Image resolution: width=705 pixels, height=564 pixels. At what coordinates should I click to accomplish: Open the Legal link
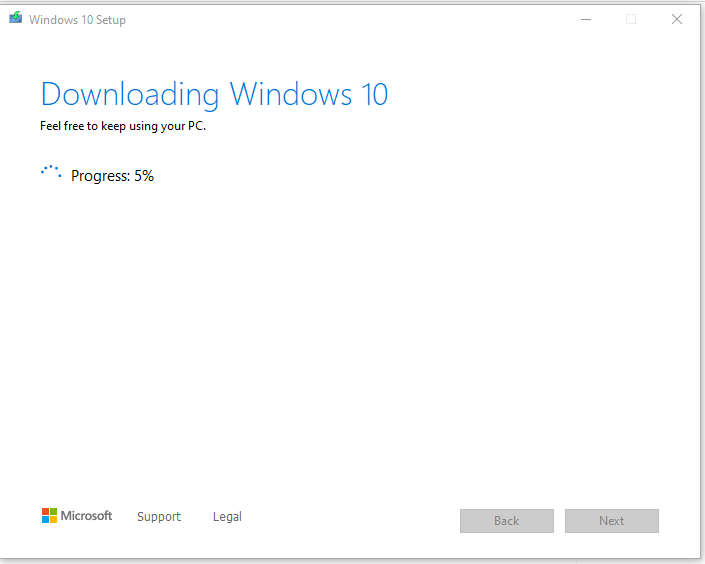(227, 516)
